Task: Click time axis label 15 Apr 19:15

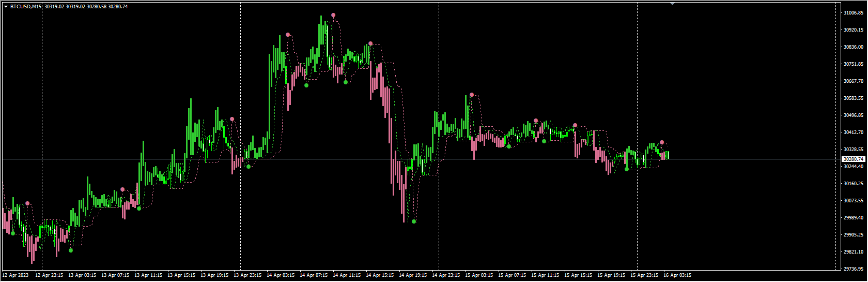Action: (611, 275)
